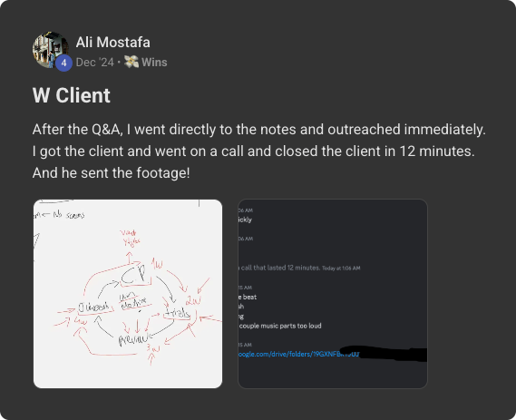The width and height of the screenshot is (516, 420).
Task: Open the whiteboard diagram image thumbnail
Action: coord(128,294)
